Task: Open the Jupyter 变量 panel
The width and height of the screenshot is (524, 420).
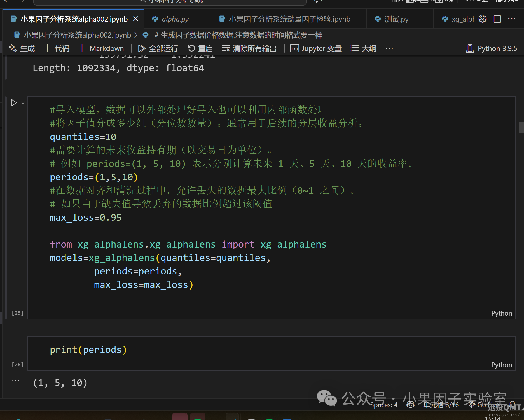Action: pos(316,48)
